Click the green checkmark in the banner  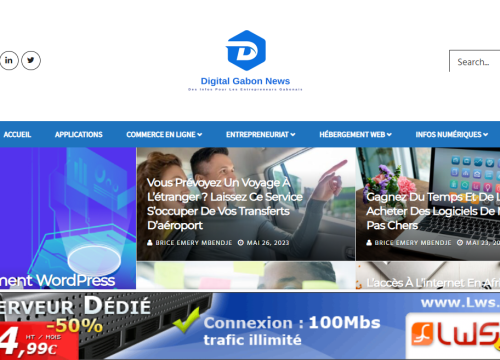point(186,320)
